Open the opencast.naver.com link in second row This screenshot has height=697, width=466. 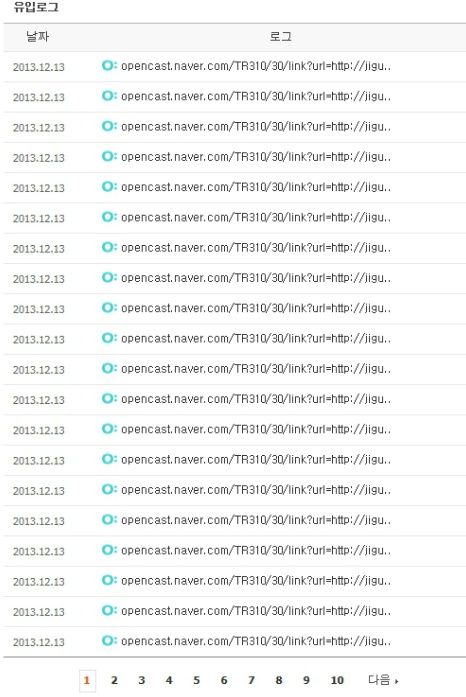pyautogui.click(x=256, y=96)
